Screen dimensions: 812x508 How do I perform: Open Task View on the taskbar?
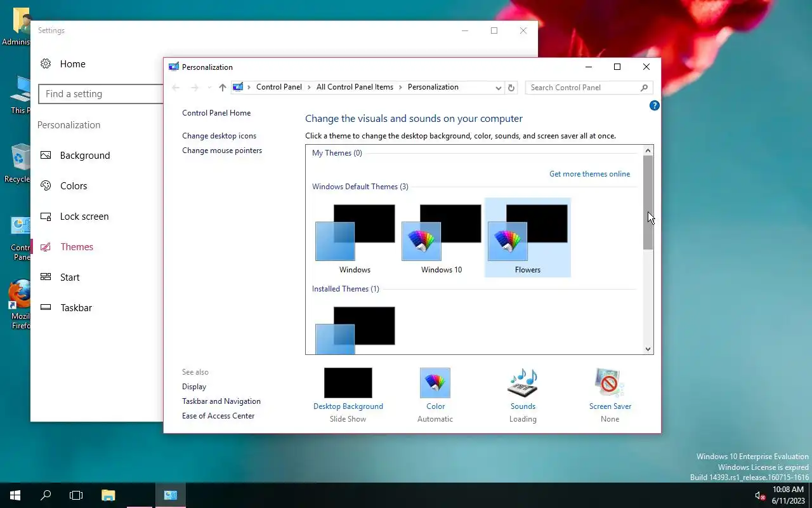pos(76,495)
